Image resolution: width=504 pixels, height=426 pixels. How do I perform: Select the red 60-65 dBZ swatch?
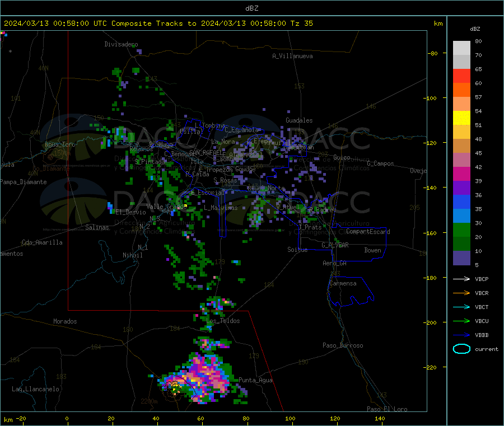click(x=461, y=76)
